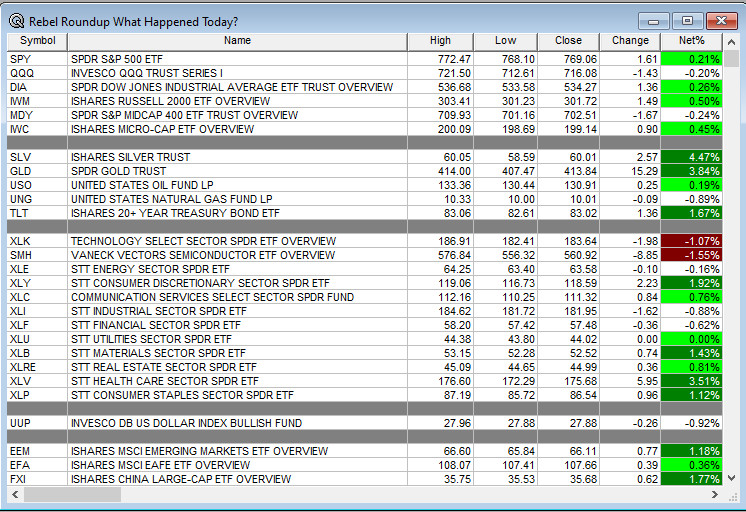Sort by the Change column header
Image resolution: width=746 pixels, height=512 pixels.
[630, 41]
